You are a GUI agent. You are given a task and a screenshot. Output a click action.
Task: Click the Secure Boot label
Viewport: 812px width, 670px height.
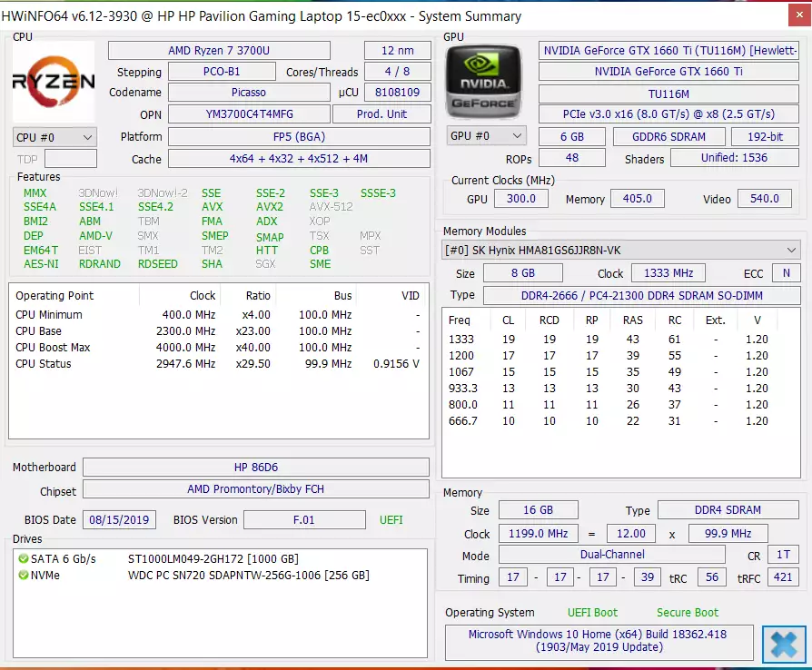(688, 613)
